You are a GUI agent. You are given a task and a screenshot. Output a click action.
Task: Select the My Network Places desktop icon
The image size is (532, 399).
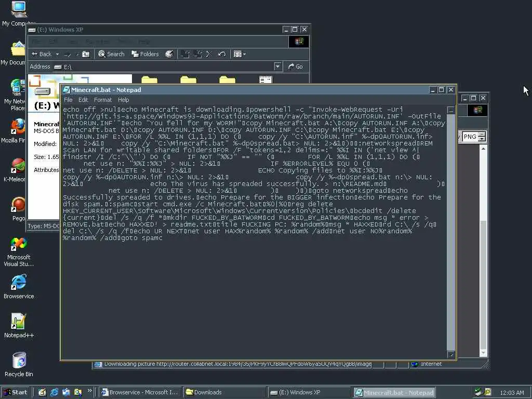[x=15, y=95]
